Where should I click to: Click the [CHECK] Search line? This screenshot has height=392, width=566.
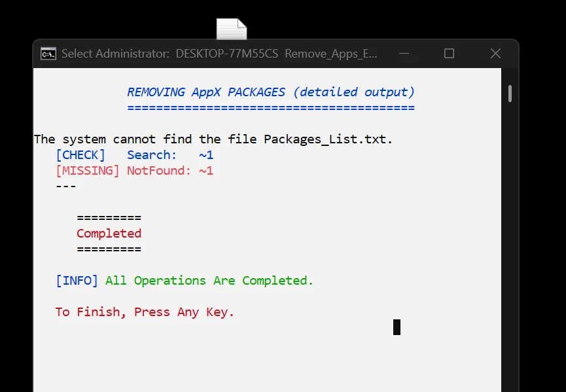[134, 155]
